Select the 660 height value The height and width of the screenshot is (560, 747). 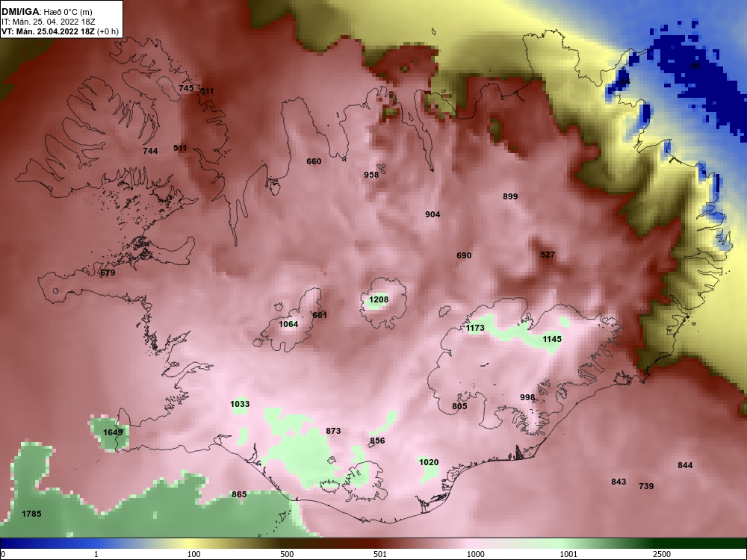tap(314, 161)
